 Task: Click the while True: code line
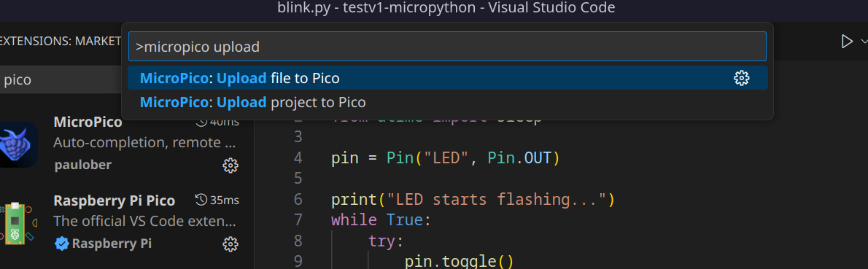[x=381, y=219]
